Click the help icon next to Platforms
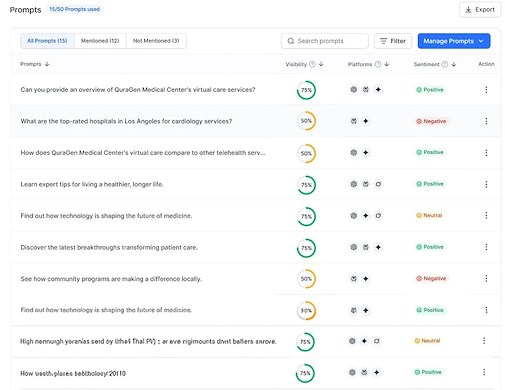Viewport: 505px width, 390px height. (x=378, y=64)
